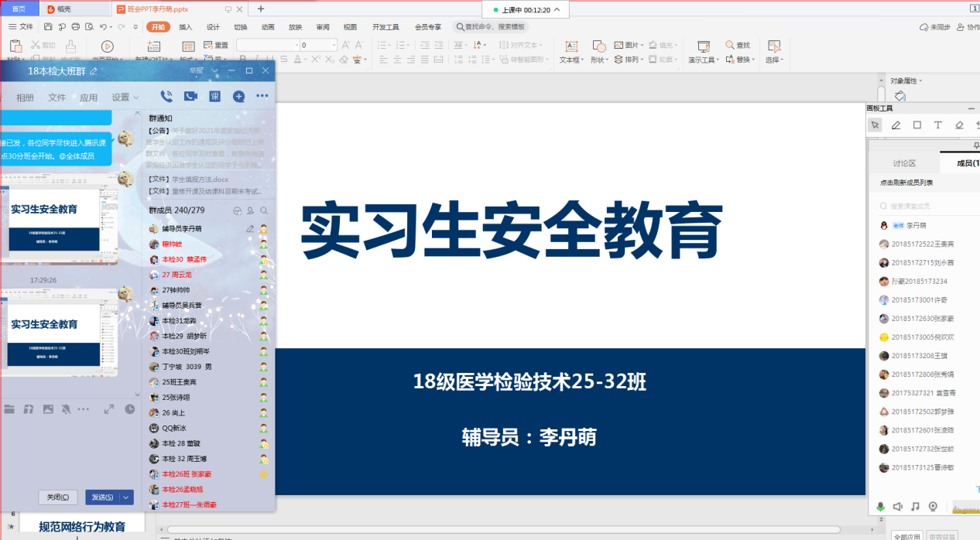Image resolution: width=980 pixels, height=540 pixels.
Task: Switch to the 讨论区 tab
Action: coord(904,163)
